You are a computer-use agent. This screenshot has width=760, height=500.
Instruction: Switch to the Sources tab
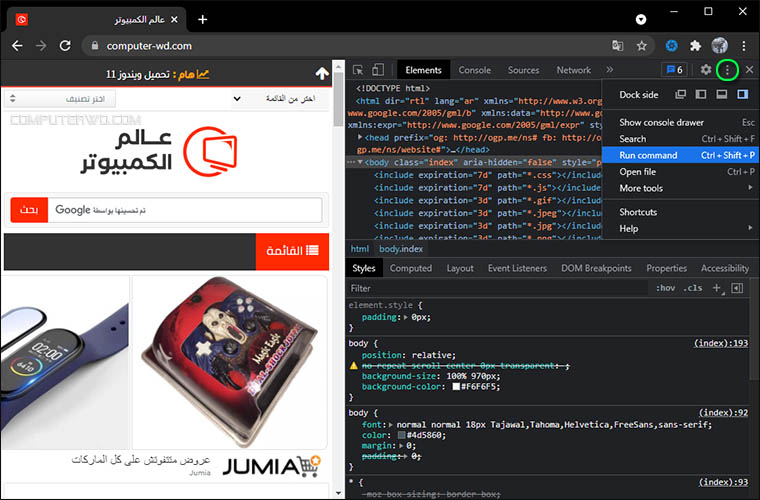click(523, 70)
